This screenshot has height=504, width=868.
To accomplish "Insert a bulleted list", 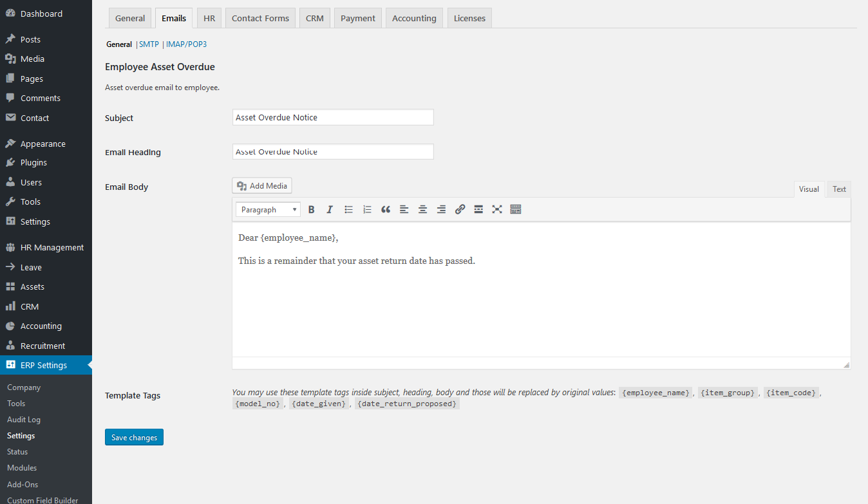I will pos(348,209).
